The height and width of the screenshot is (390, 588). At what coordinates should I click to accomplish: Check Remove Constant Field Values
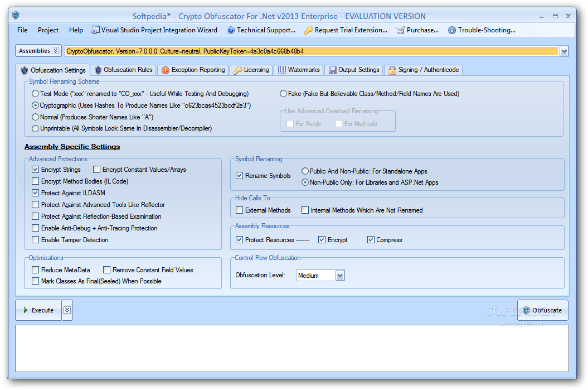click(x=106, y=270)
